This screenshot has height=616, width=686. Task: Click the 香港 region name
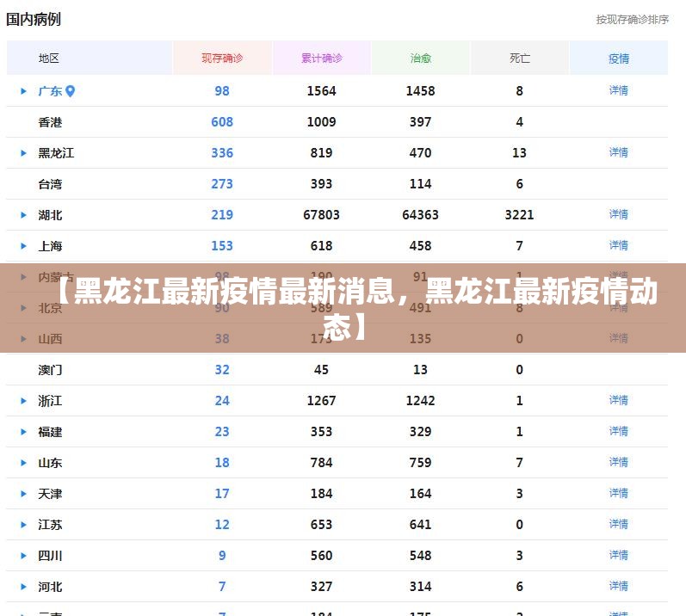click(x=50, y=122)
